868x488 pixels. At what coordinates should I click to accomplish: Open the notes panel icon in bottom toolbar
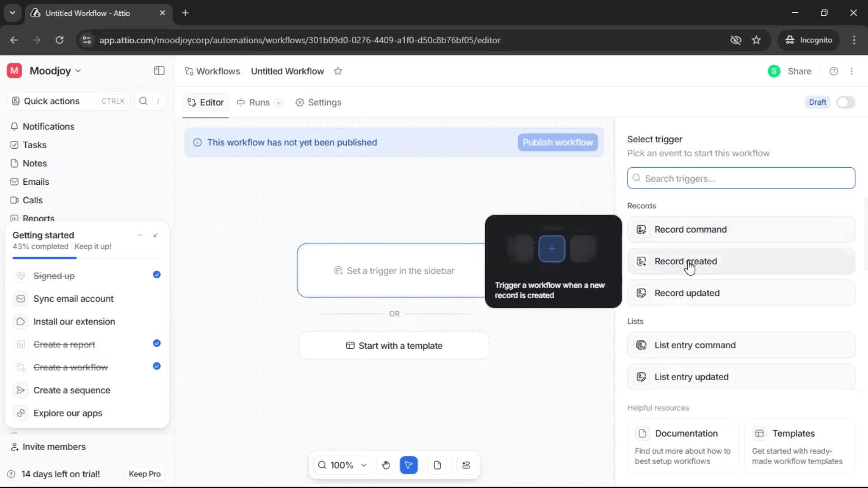[x=437, y=465]
